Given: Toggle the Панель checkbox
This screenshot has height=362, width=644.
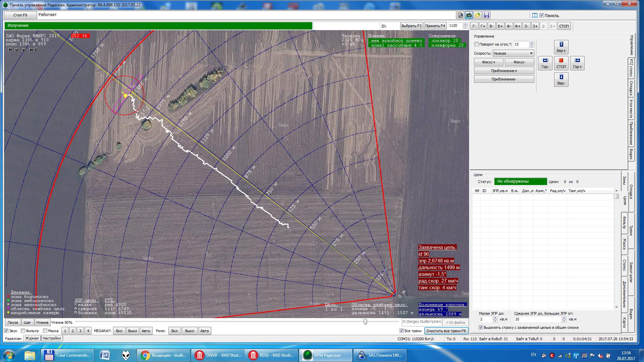Looking at the screenshot, I should coord(541,15).
